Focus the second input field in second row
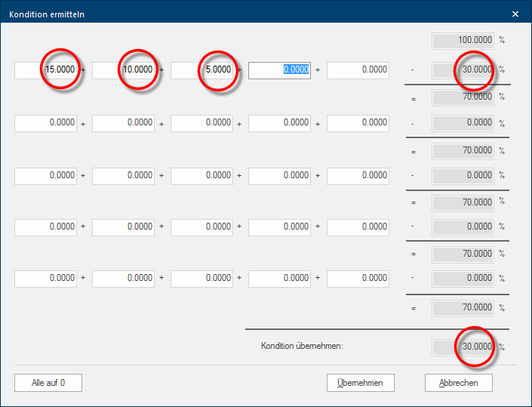 (x=123, y=123)
